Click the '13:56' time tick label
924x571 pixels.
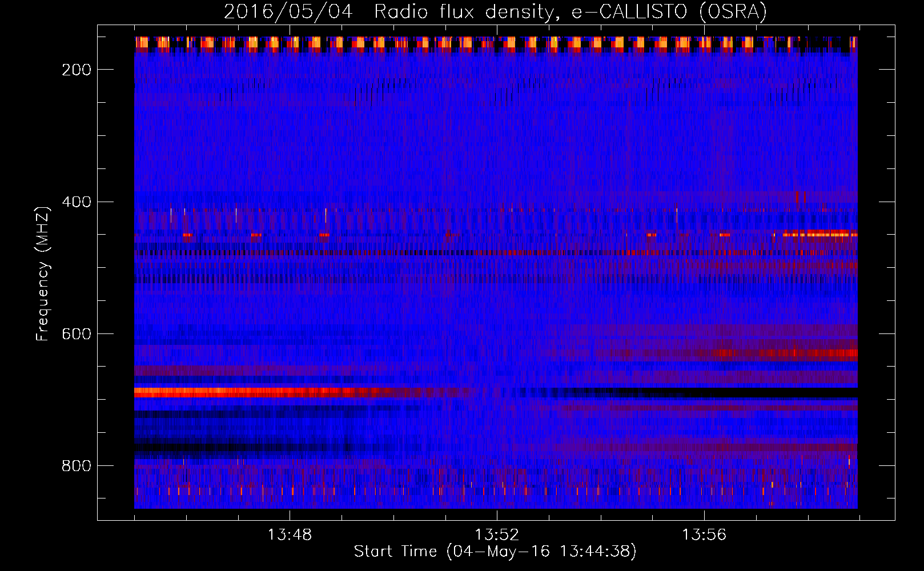(x=704, y=535)
